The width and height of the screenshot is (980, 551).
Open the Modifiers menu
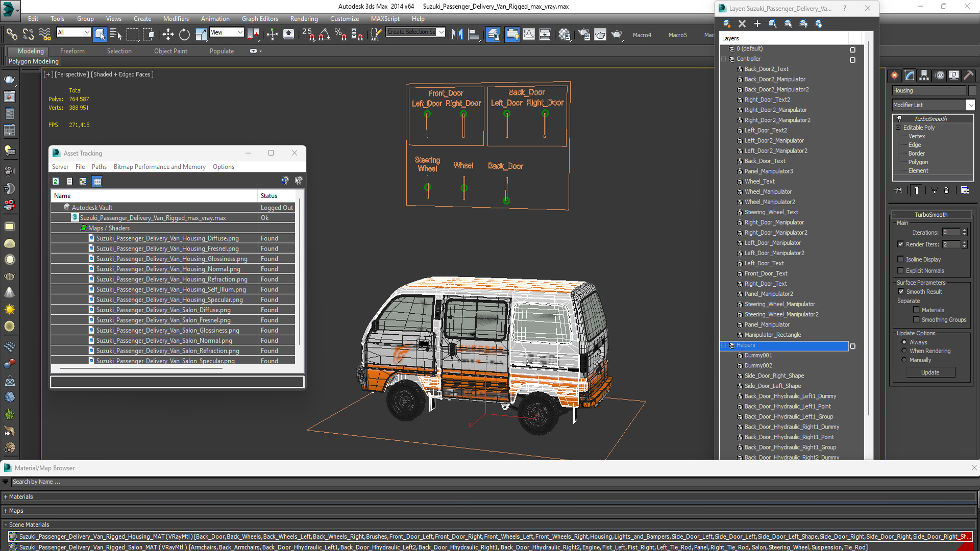tap(176, 19)
